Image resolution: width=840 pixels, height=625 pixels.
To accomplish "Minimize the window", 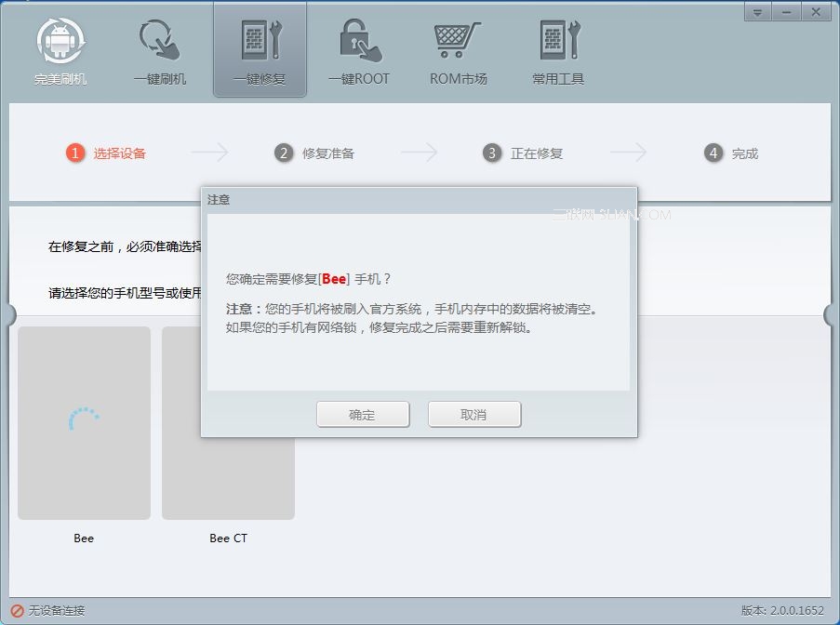I will 786,12.
